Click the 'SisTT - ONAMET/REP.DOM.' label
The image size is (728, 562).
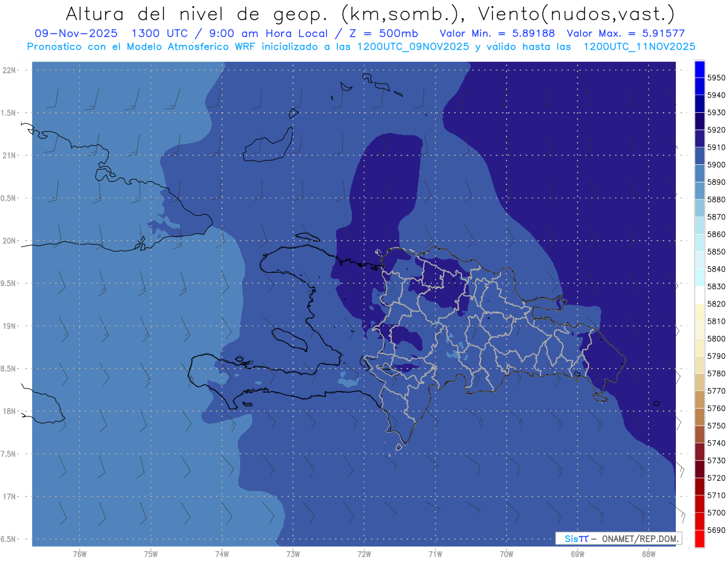click(x=618, y=538)
